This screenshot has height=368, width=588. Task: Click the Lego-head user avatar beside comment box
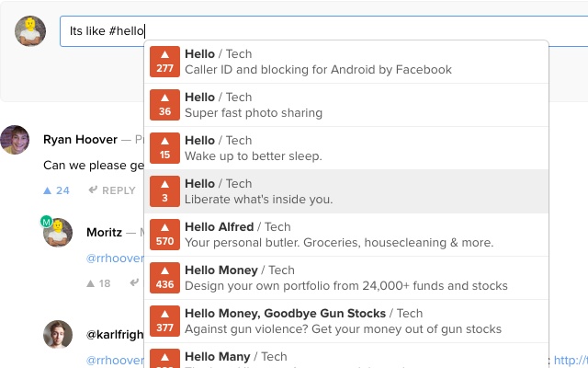[30, 30]
